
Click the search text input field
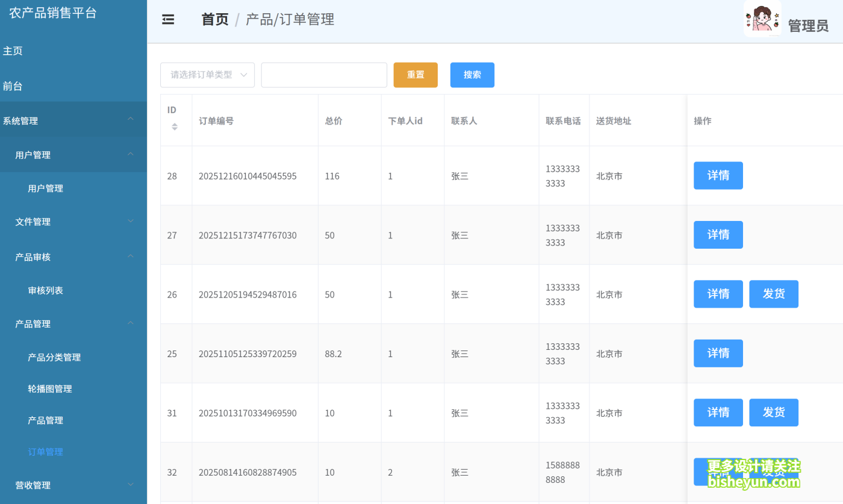coord(323,75)
